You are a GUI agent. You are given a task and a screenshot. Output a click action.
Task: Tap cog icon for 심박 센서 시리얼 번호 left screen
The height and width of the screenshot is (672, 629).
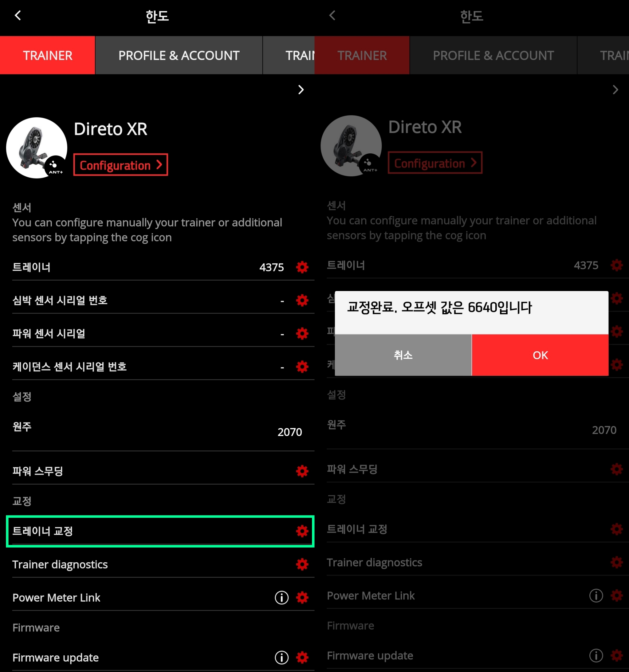tap(302, 300)
